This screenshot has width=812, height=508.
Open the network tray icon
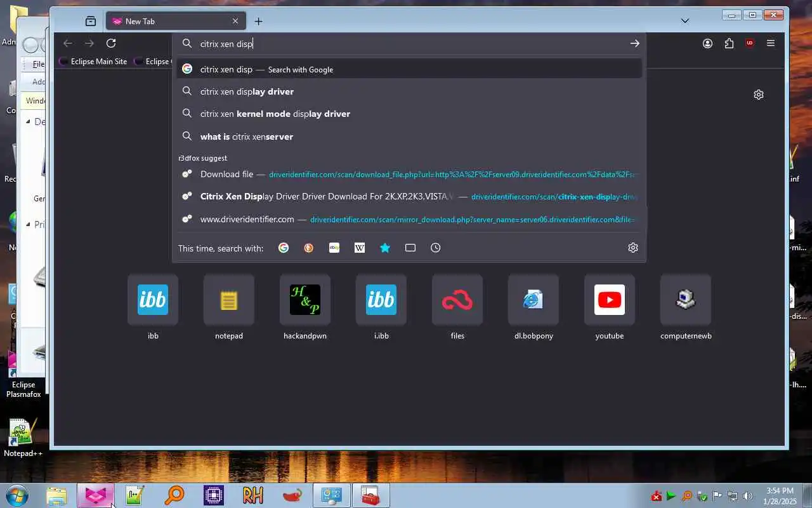[x=733, y=496]
